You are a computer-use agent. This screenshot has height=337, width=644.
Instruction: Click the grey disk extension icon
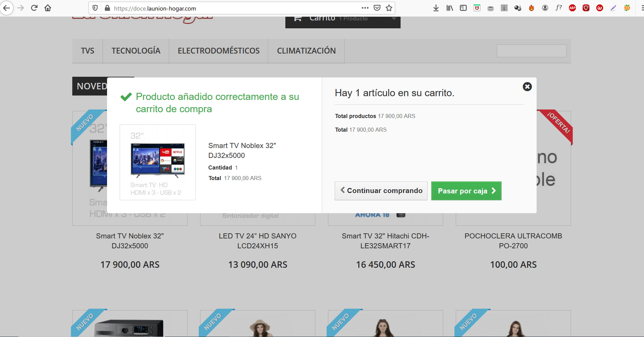[x=491, y=8]
